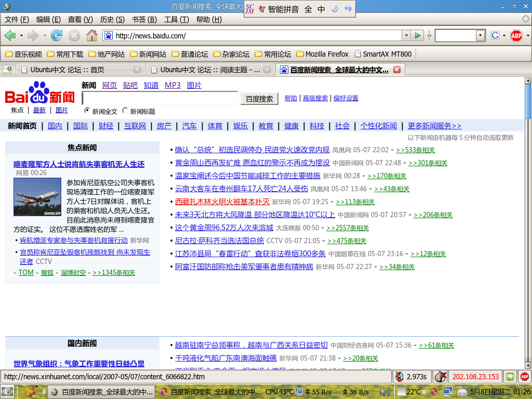Toggle the 全 full-width letter mode

[308, 9]
